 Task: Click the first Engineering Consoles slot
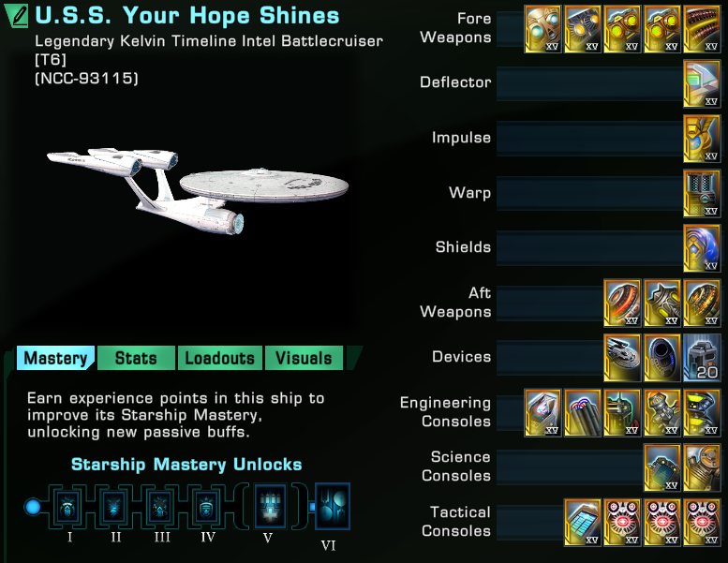[542, 412]
